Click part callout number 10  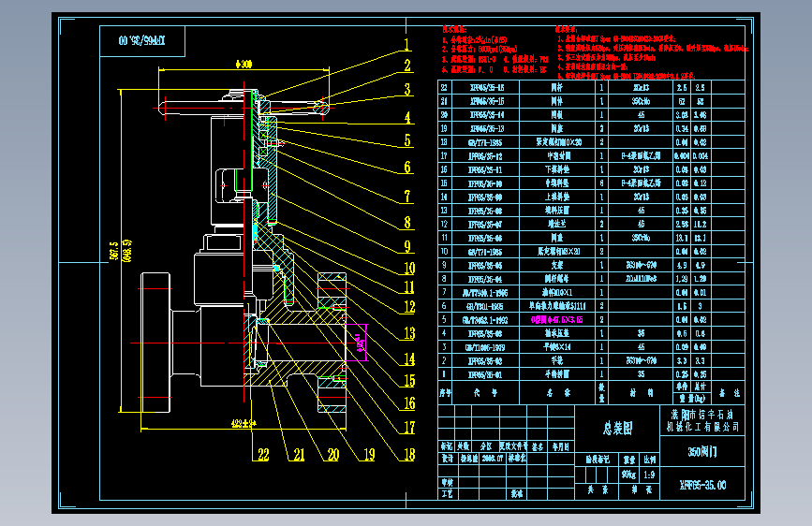(409, 268)
